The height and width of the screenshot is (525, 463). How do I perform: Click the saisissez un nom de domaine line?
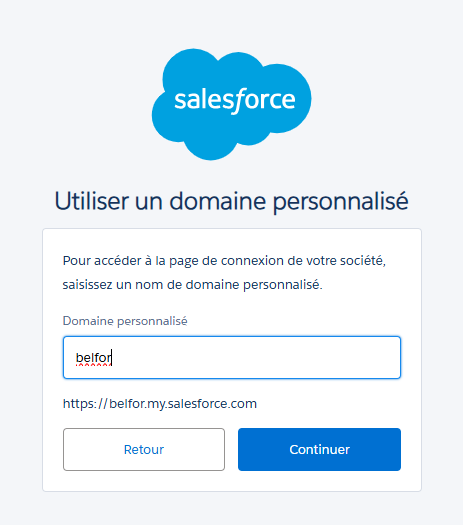point(192,285)
